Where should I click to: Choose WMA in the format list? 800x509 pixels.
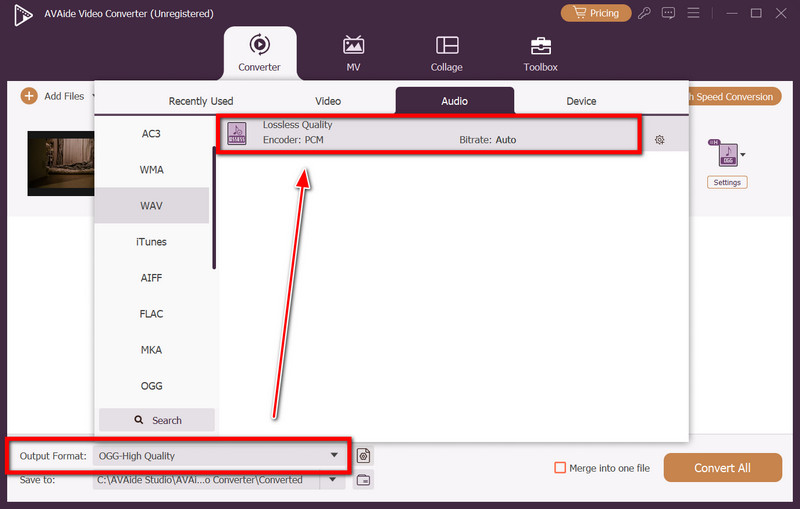click(152, 169)
